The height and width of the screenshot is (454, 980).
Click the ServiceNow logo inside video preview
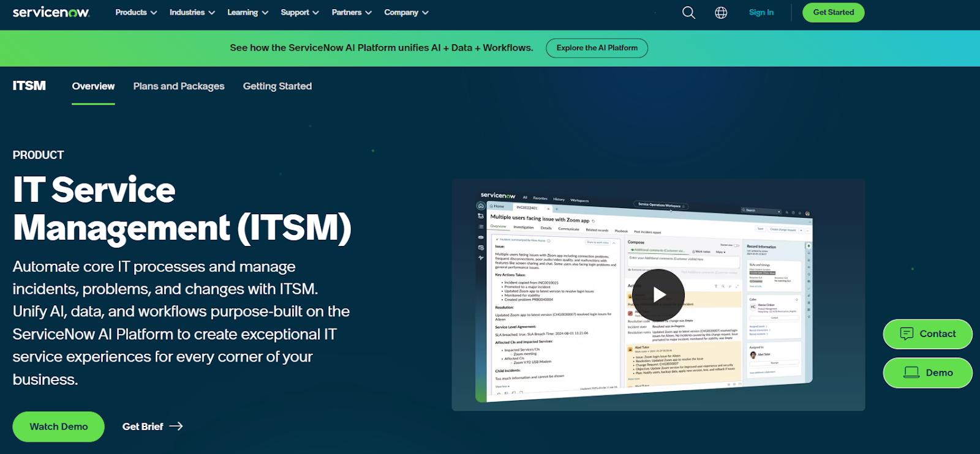498,195
